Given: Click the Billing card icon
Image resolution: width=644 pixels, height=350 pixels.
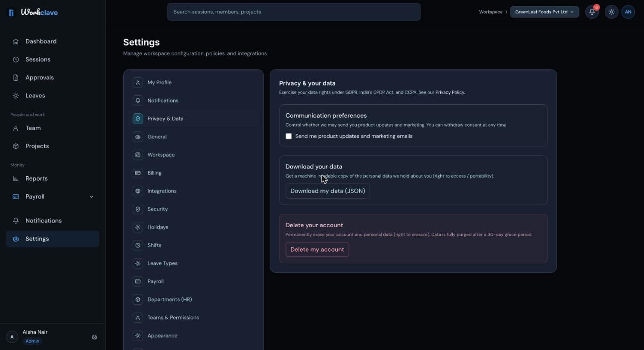Looking at the screenshot, I should [138, 173].
